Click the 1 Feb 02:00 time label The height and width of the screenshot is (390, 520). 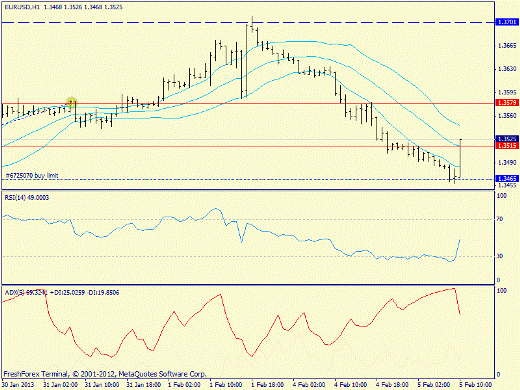click(184, 385)
